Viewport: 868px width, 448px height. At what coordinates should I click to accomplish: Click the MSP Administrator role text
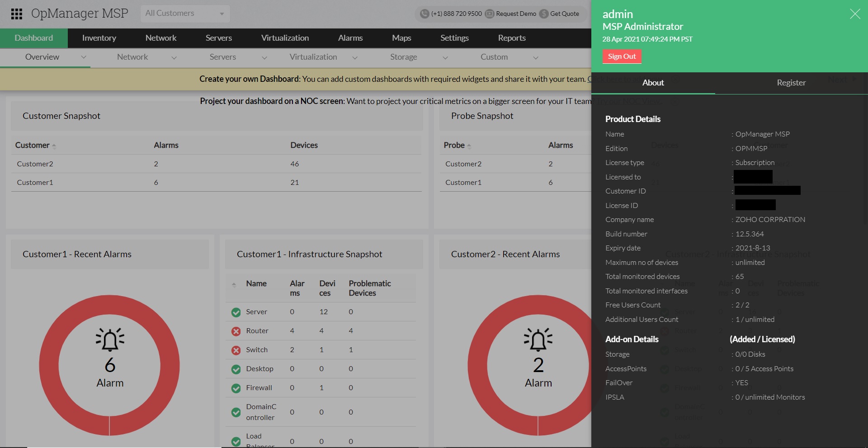tap(643, 26)
